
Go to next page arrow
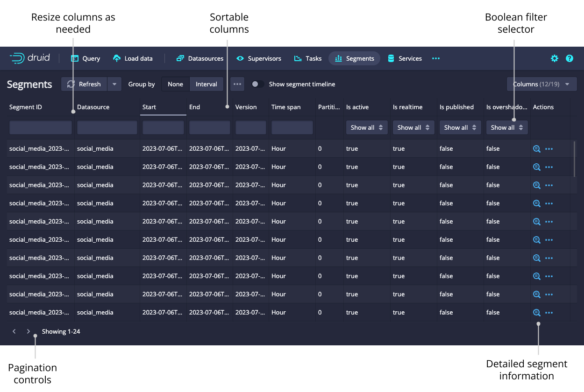(28, 331)
